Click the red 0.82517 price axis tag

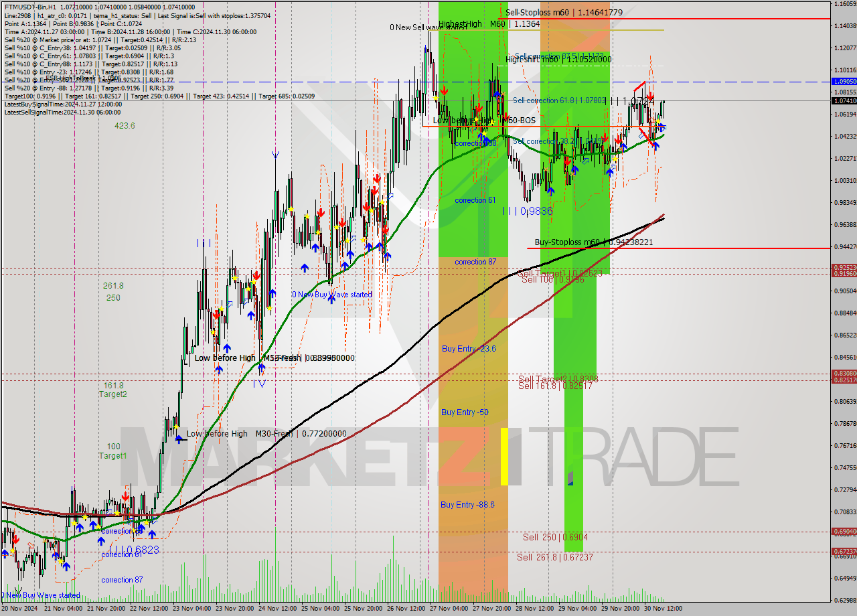(844, 380)
